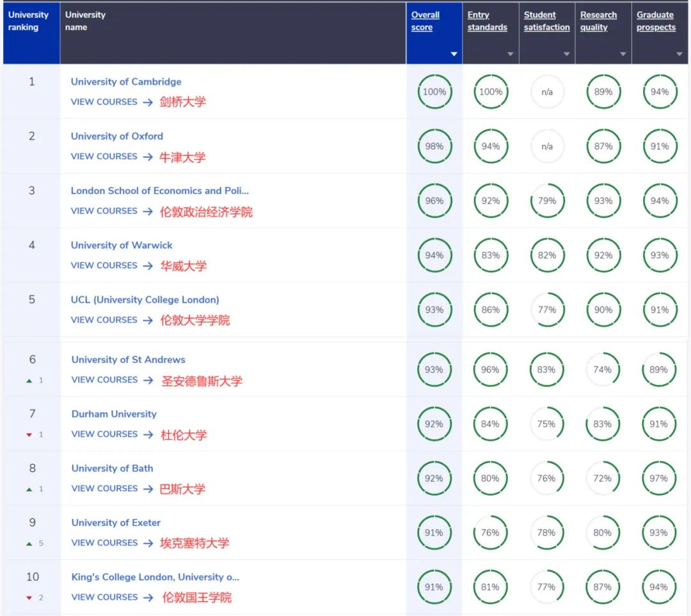This screenshot has height=616, width=691.
Task: Open King's College London page
Action: pyautogui.click(x=155, y=577)
